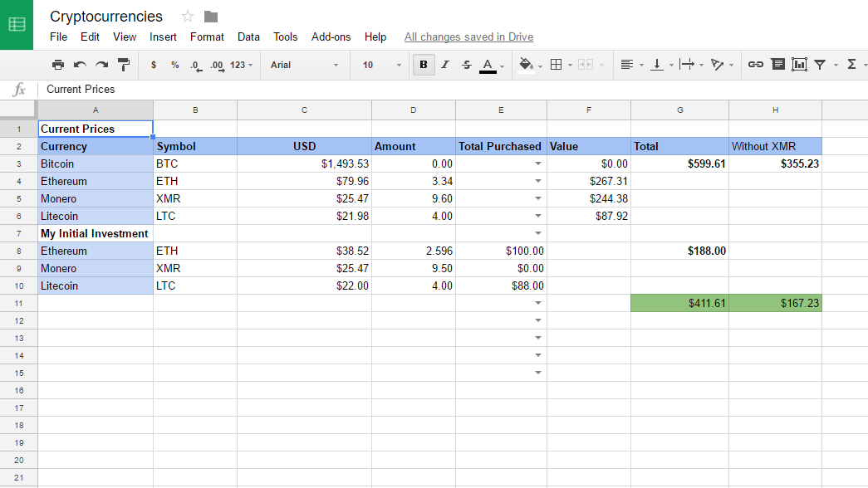Open the Add-ons menu
Screen dimensions: 868x488
point(331,37)
